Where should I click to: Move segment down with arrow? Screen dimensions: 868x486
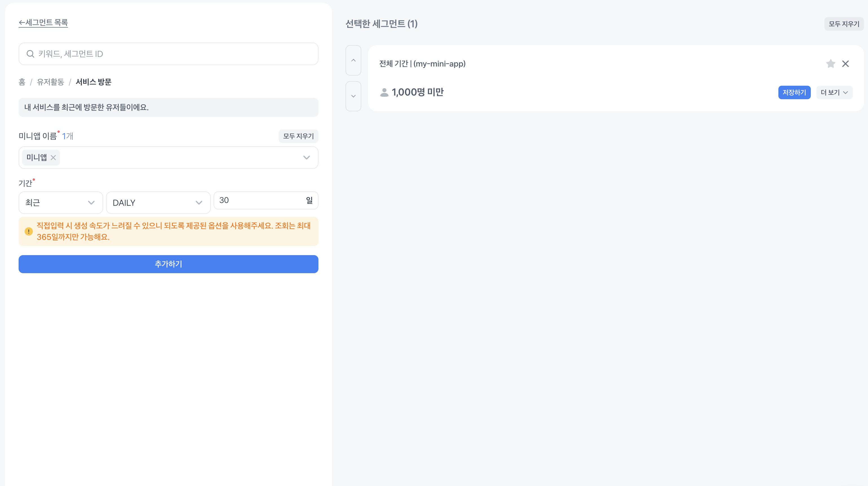pos(353,96)
